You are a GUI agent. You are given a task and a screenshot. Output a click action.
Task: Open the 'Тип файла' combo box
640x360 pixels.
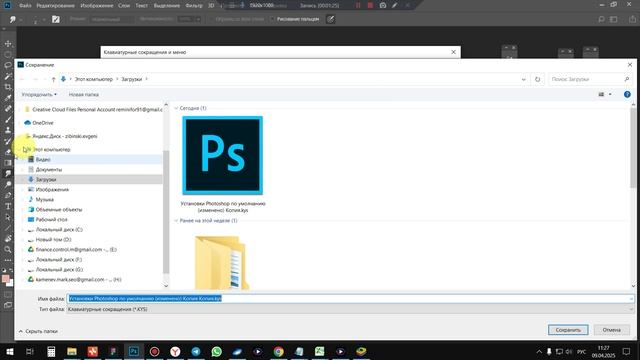(x=350, y=309)
